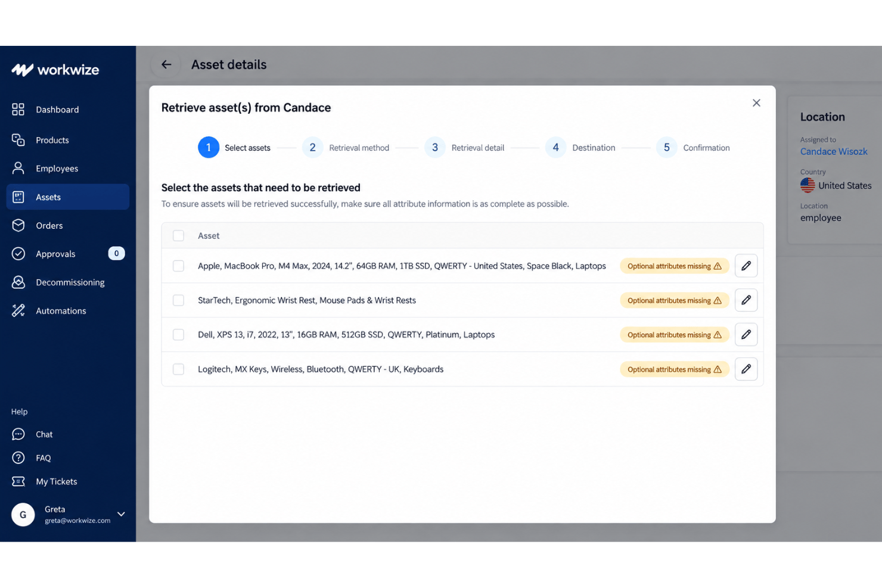Go to step 3 Retrieval detail

pyautogui.click(x=464, y=148)
